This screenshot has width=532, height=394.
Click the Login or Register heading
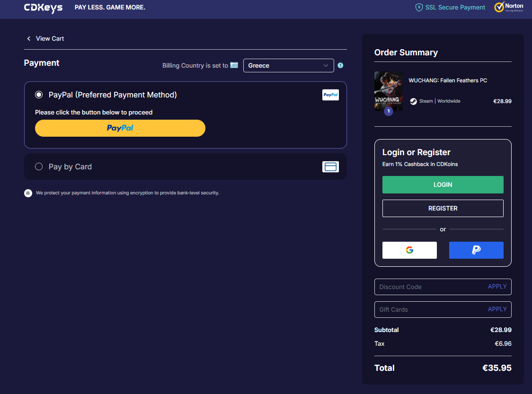click(x=417, y=152)
